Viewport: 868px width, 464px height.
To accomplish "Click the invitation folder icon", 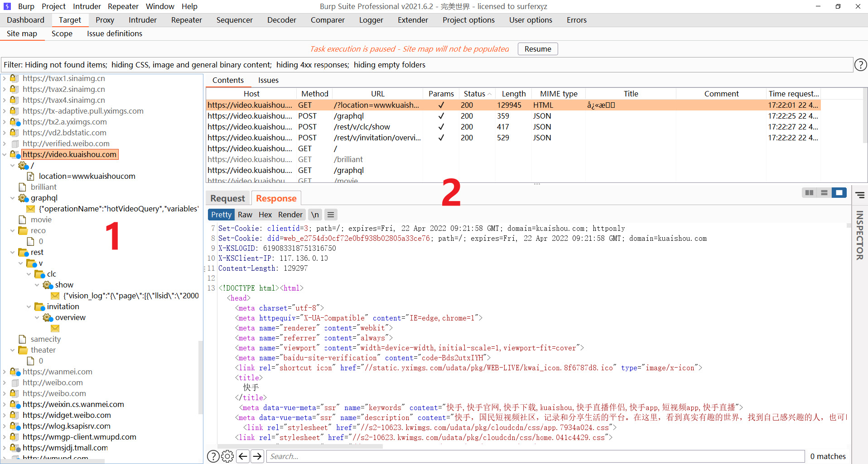I will (39, 306).
